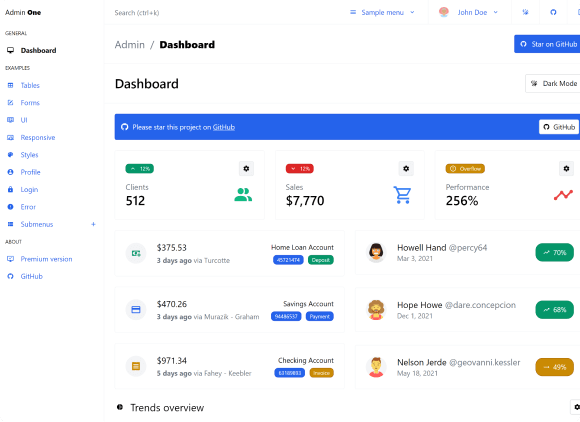
Task: Click the UI monitor icon
Action: click(x=10, y=120)
